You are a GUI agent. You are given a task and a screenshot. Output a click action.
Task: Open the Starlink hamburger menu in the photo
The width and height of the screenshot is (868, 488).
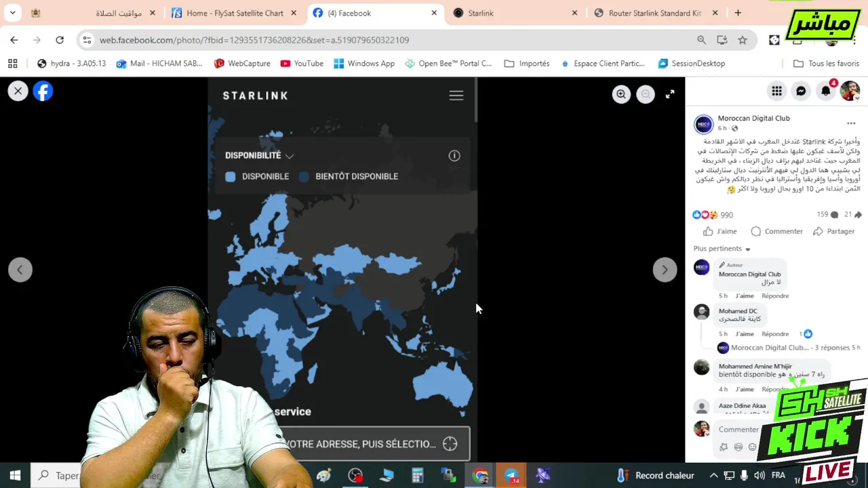[x=456, y=96]
